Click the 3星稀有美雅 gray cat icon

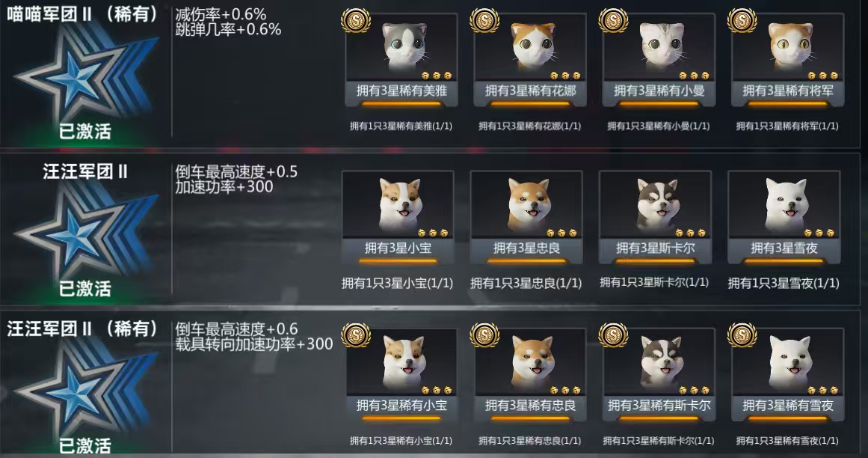click(404, 47)
